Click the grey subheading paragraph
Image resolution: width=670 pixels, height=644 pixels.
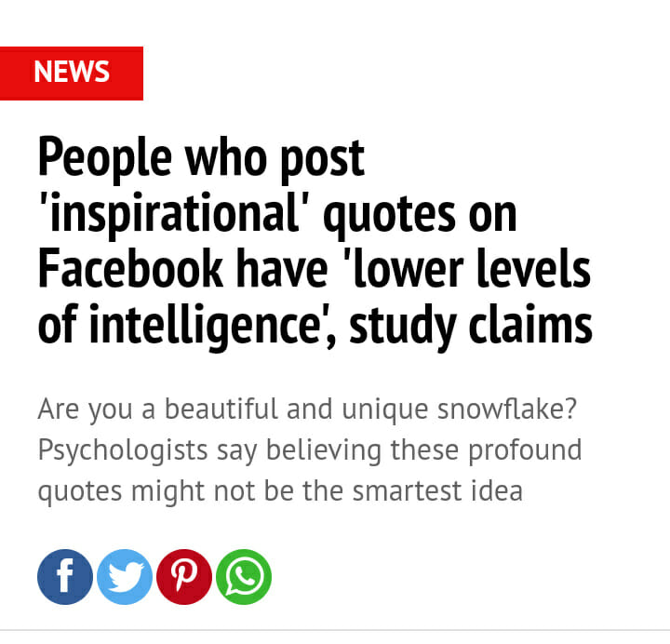click(x=309, y=449)
